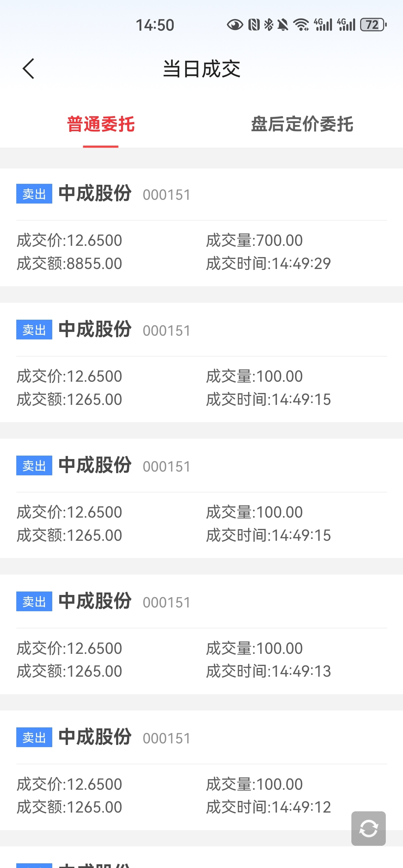403x868 pixels.
Task: Tap the battery indicator in status bar
Action: point(373,25)
